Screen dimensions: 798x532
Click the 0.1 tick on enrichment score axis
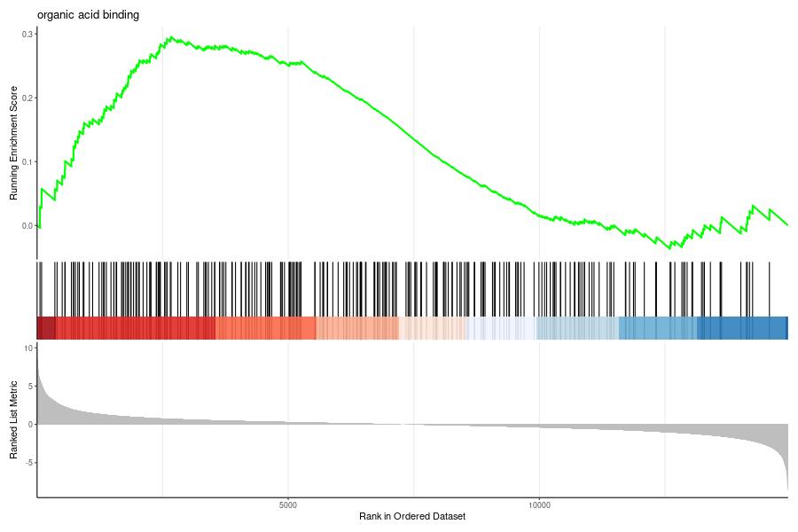coord(27,161)
